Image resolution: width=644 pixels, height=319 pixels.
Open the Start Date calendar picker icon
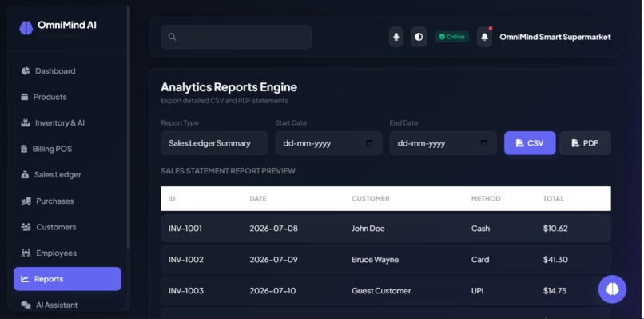coord(369,143)
